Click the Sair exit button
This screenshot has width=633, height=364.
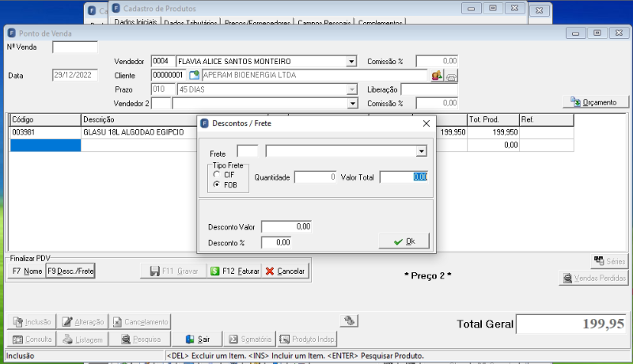198,339
